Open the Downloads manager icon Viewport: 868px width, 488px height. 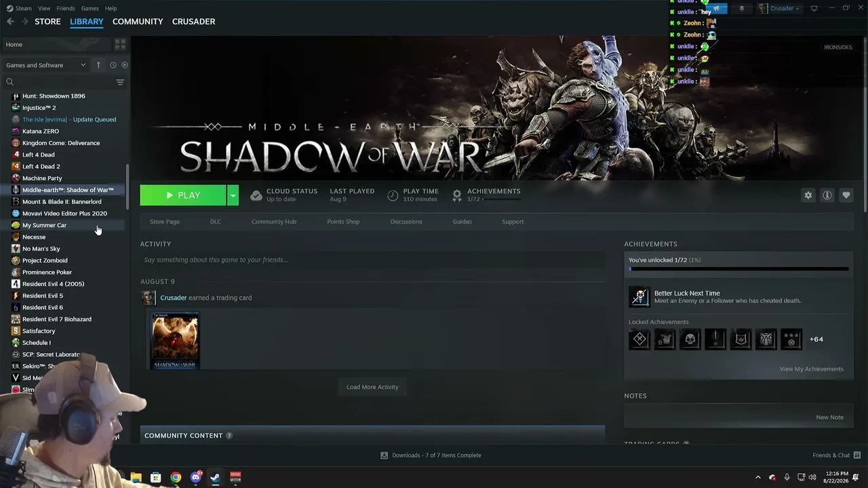coord(384,455)
